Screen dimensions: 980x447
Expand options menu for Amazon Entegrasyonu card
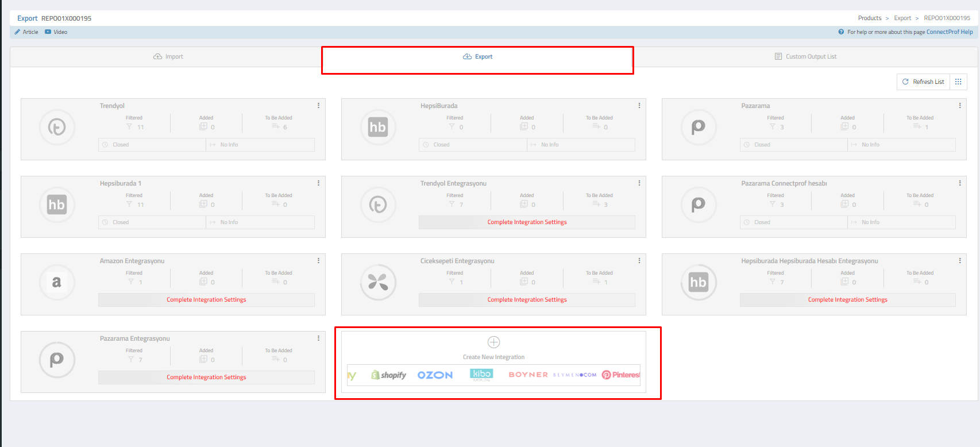(318, 261)
